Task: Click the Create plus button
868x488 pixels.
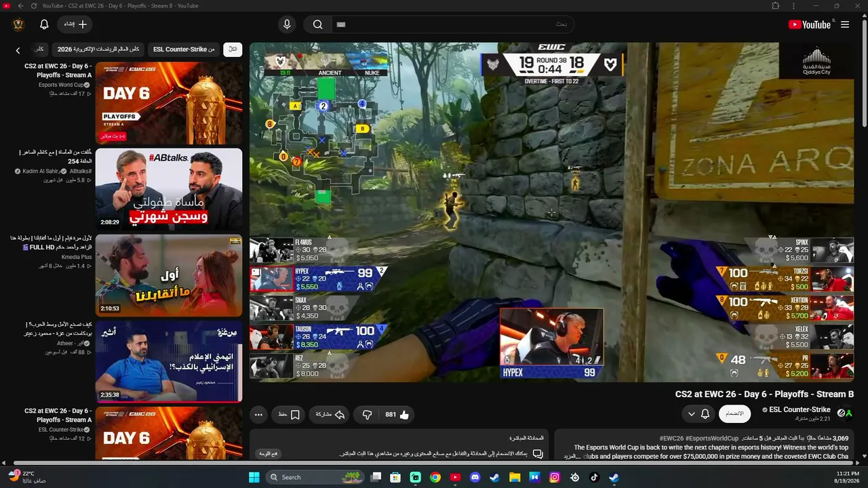Action: click(75, 24)
